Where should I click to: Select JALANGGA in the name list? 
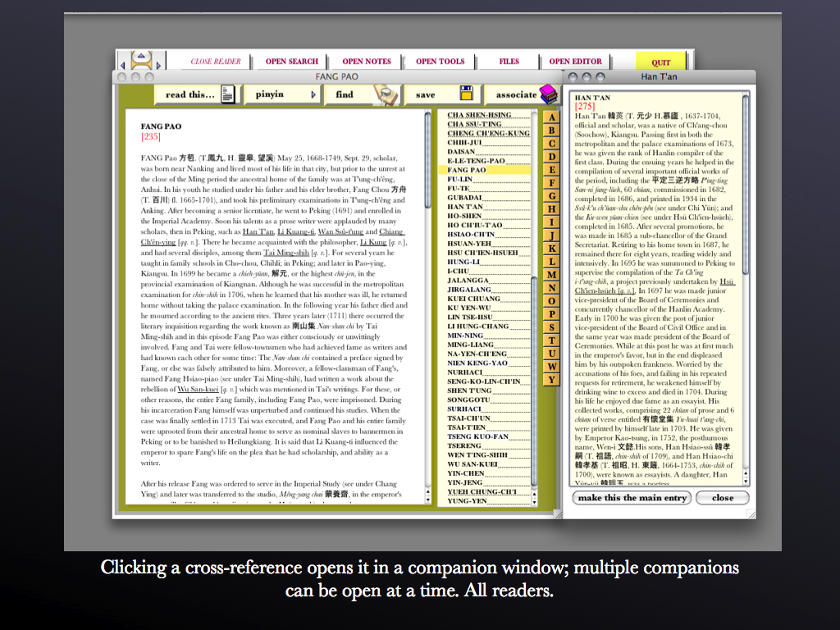[468, 281]
